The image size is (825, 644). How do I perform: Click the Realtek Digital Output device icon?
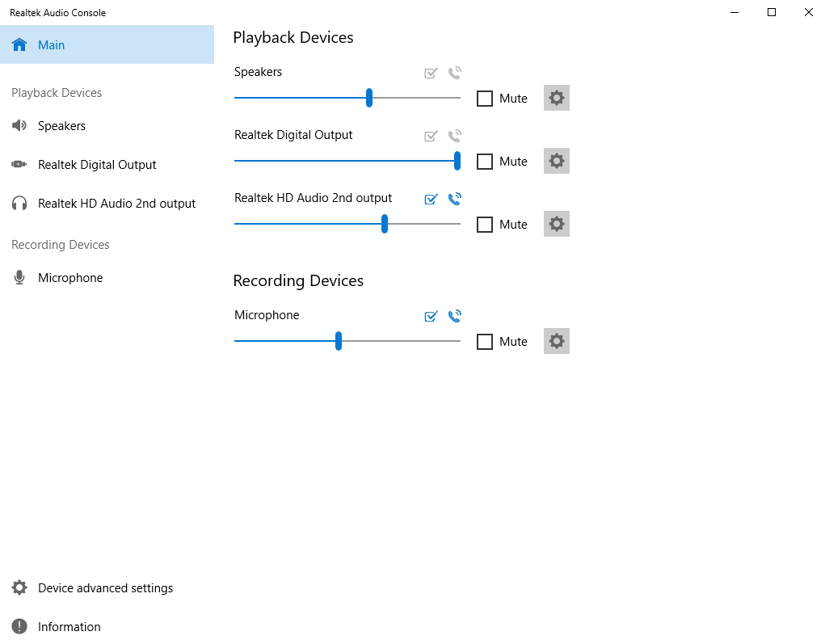(x=19, y=164)
